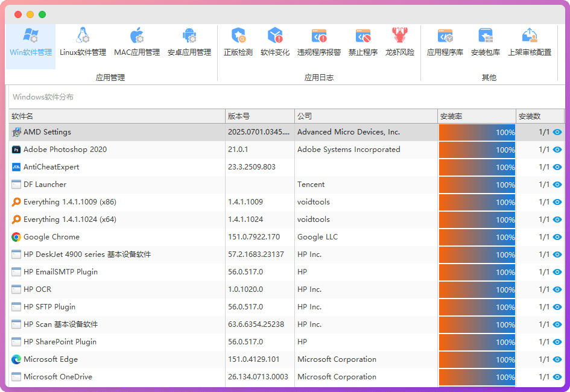Viewport: 570px width, 392px height.
Task: Open 禁止程序 icon
Action: 363,36
